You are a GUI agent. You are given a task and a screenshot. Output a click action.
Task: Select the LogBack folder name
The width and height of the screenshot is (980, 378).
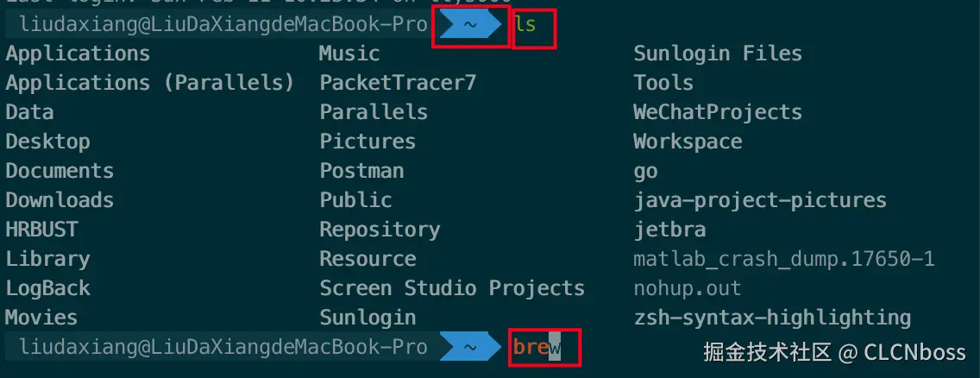47,288
